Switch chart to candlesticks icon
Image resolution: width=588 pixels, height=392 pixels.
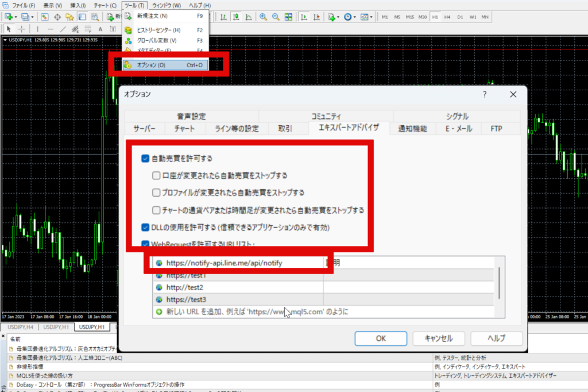[x=236, y=17]
